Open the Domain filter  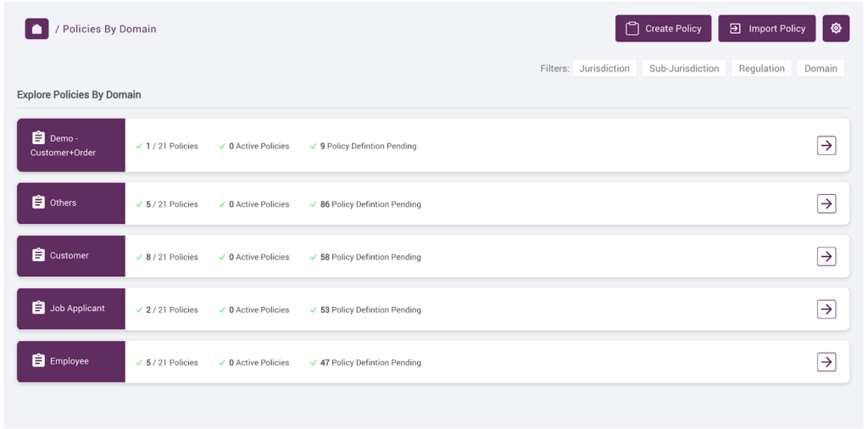tap(821, 69)
